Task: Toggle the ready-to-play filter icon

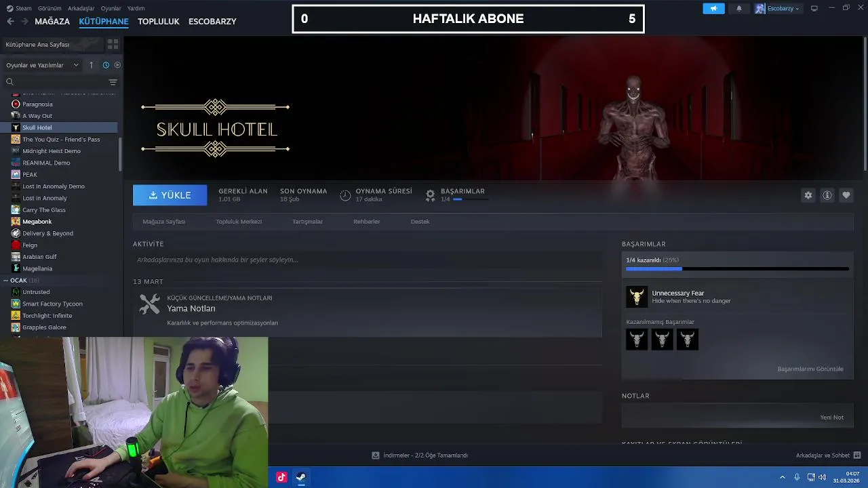Action: coord(117,65)
